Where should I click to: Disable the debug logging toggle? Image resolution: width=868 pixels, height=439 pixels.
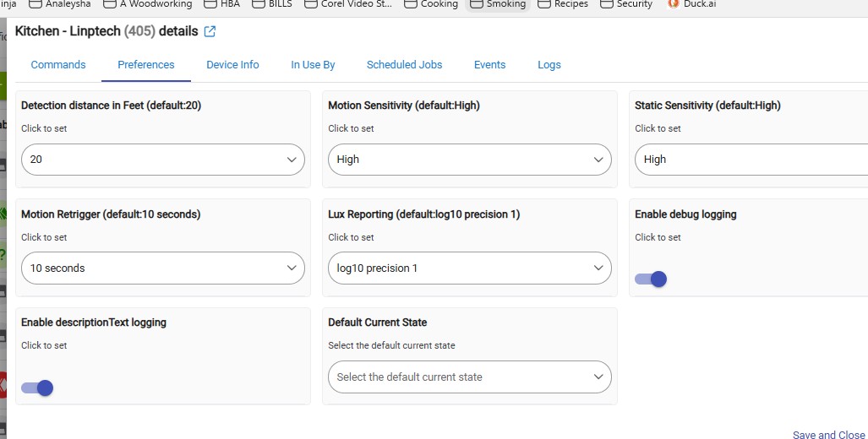(651, 279)
